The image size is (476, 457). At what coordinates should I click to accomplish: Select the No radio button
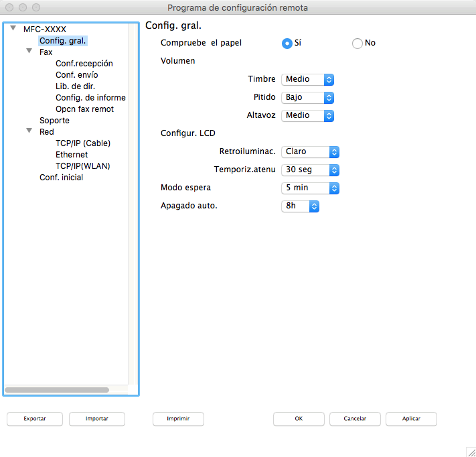[358, 43]
